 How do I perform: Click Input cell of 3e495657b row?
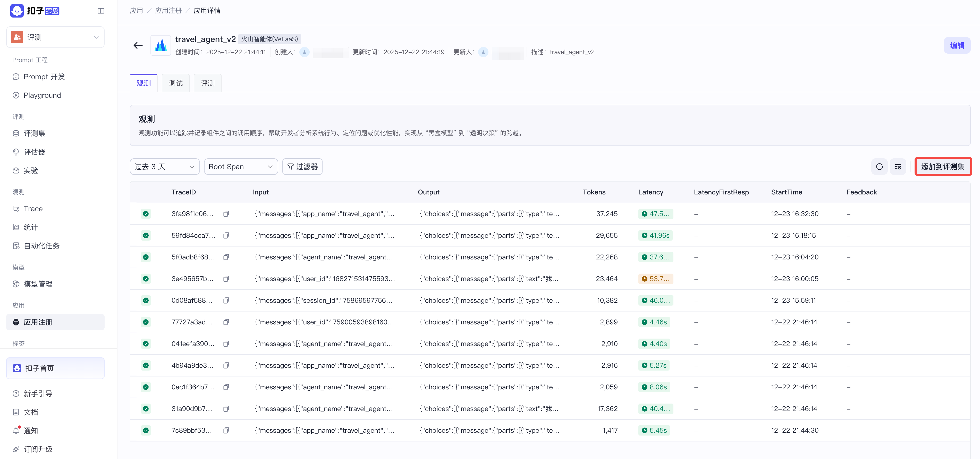pos(325,279)
